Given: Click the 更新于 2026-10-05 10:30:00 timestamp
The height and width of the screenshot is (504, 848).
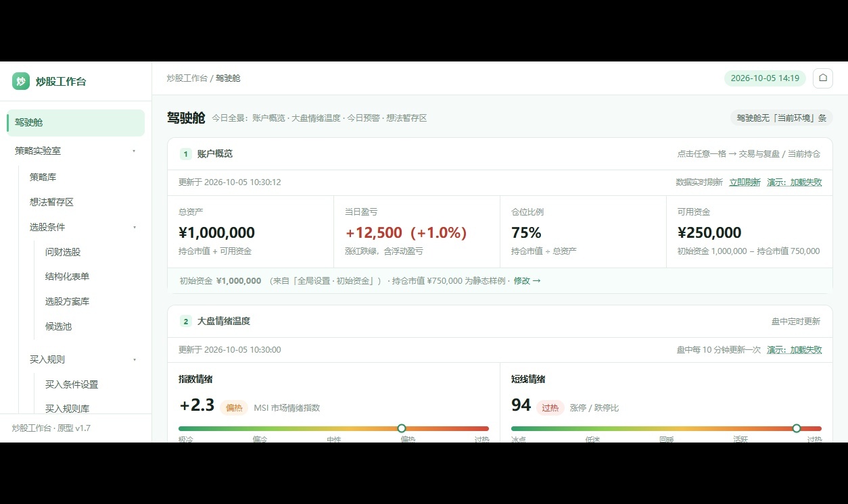Looking at the screenshot, I should pyautogui.click(x=230, y=350).
